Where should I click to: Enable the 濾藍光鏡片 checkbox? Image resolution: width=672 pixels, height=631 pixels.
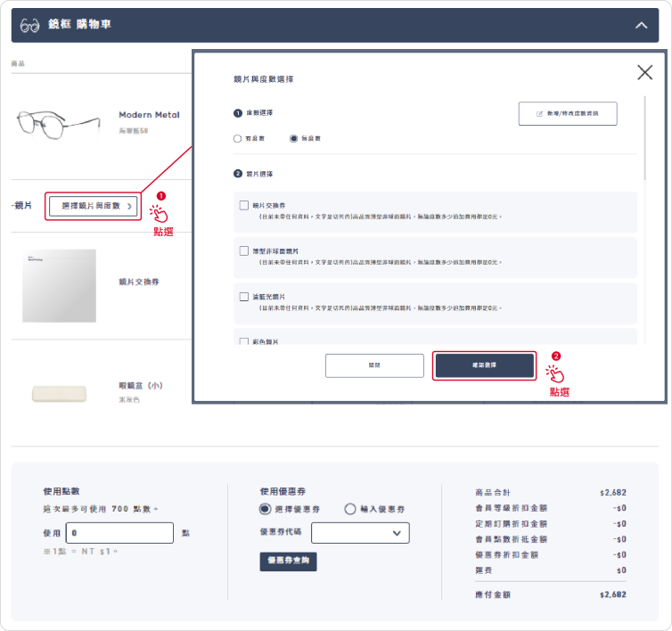(244, 296)
